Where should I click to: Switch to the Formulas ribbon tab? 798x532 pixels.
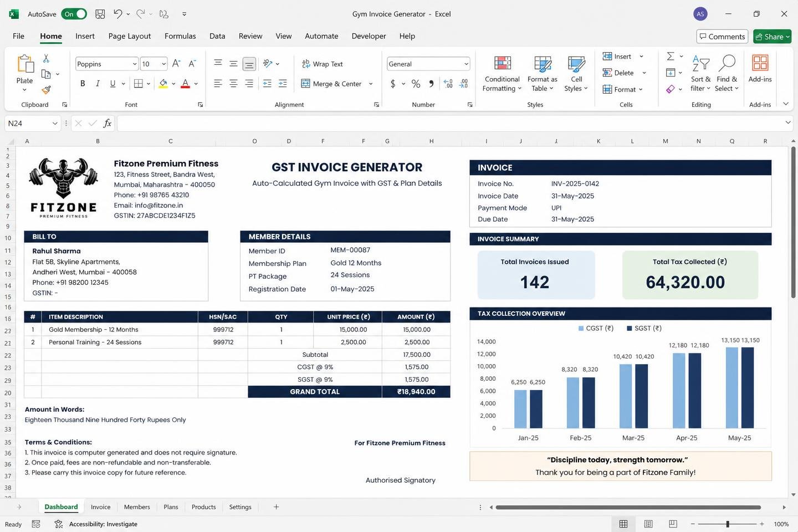[180, 36]
